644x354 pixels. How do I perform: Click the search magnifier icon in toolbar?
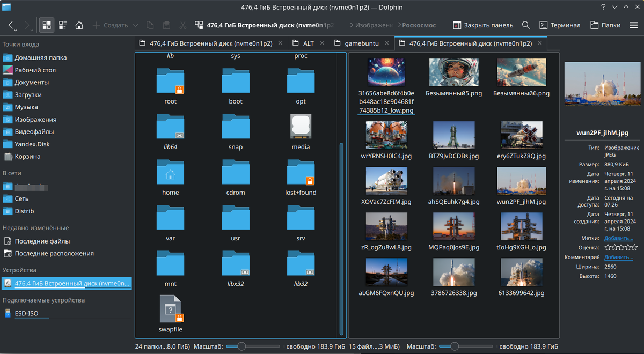click(x=525, y=25)
